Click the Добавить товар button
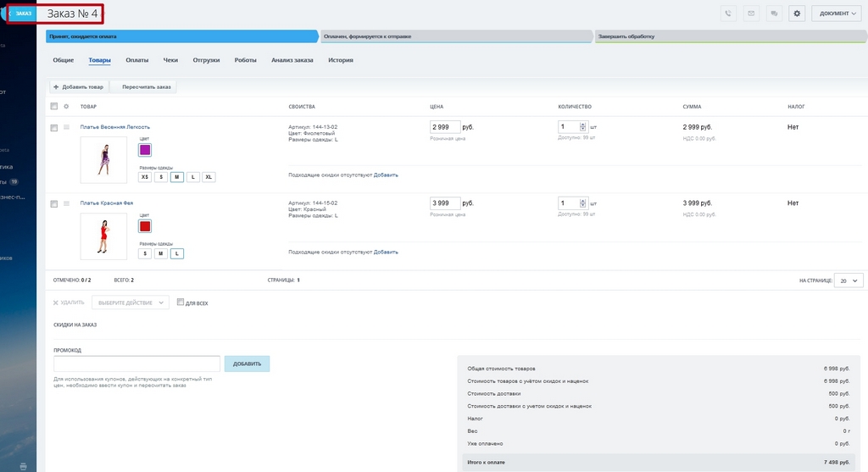Image resolution: width=868 pixels, height=472 pixels. pos(79,87)
